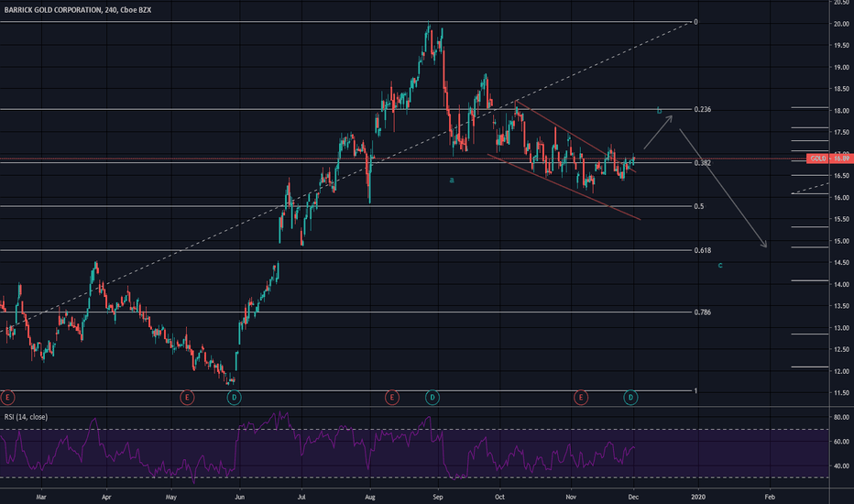This screenshot has width=854, height=504.
Task: Click the 18.00 price axis label
Action: (841, 111)
